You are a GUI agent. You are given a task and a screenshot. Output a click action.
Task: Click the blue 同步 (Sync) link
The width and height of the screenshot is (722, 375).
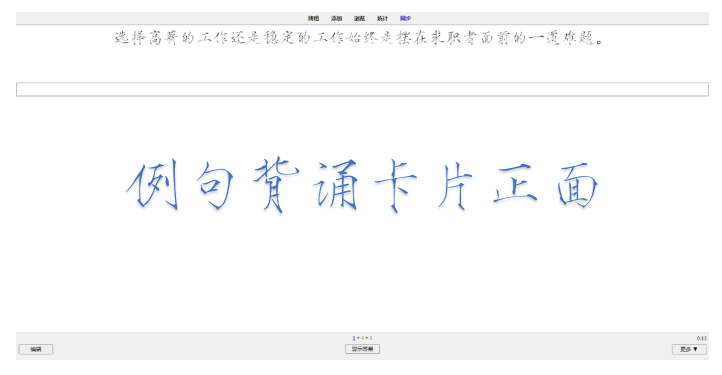click(x=405, y=18)
